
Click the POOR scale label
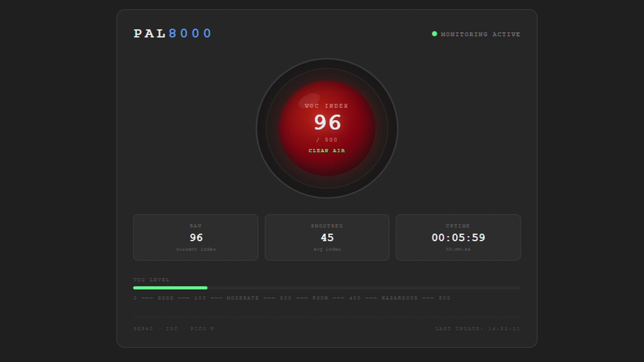(320, 298)
